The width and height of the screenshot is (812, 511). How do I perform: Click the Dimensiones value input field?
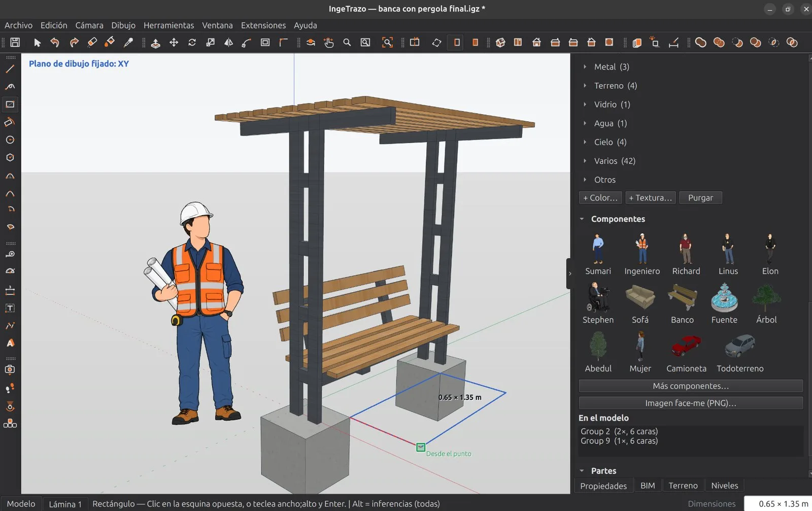pyautogui.click(x=778, y=503)
